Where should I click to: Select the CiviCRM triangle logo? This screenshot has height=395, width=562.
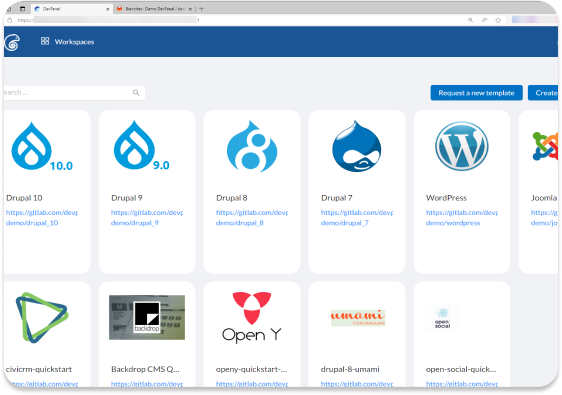pyautogui.click(x=42, y=318)
